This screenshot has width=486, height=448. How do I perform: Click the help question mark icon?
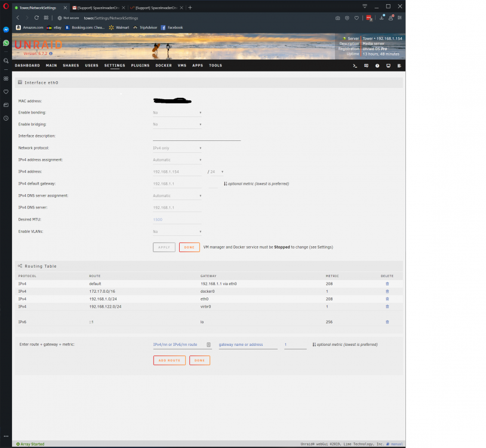tap(377, 66)
